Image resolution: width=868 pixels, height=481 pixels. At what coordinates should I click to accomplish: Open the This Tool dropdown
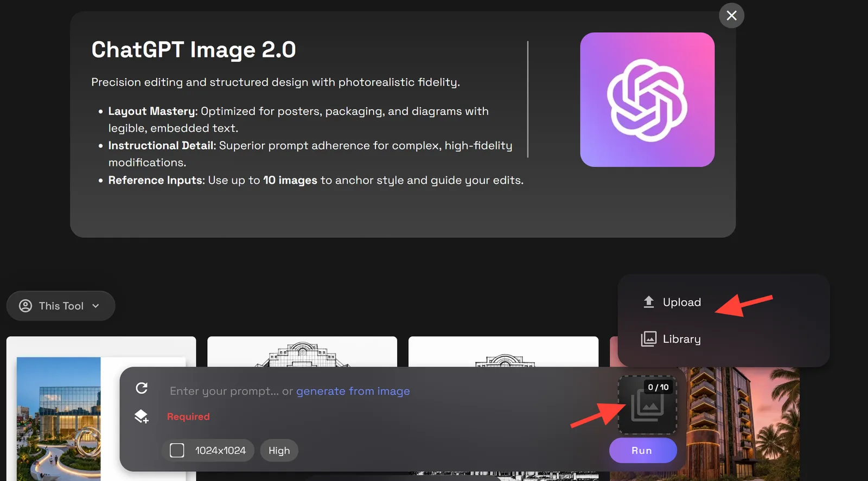(61, 306)
